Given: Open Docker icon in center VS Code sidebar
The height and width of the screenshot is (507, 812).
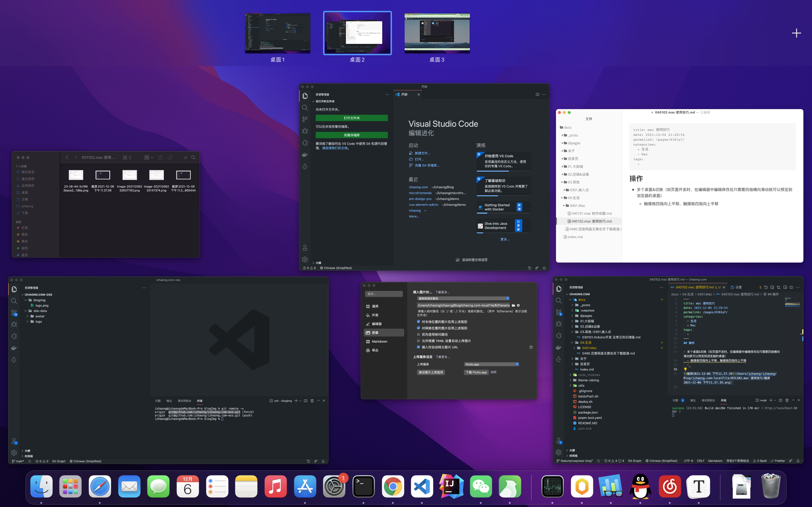Looking at the screenshot, I should (x=305, y=155).
